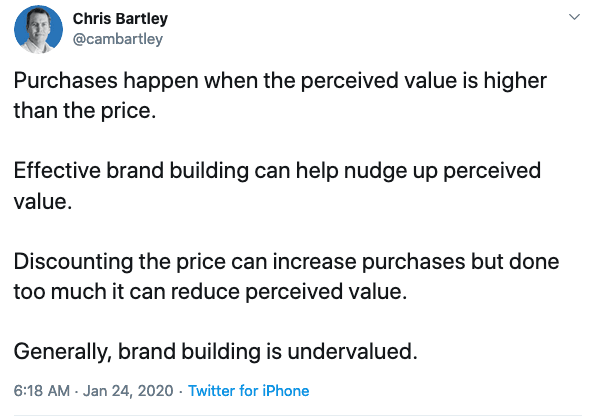This screenshot has width=591, height=418.
Task: Click the Jan 24, 2020 date
Action: 128,391
